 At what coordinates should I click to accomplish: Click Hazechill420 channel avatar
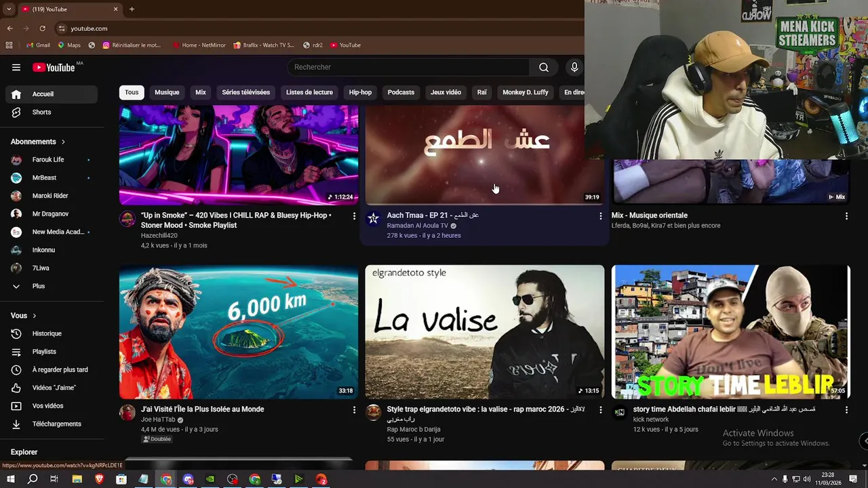coord(127,218)
